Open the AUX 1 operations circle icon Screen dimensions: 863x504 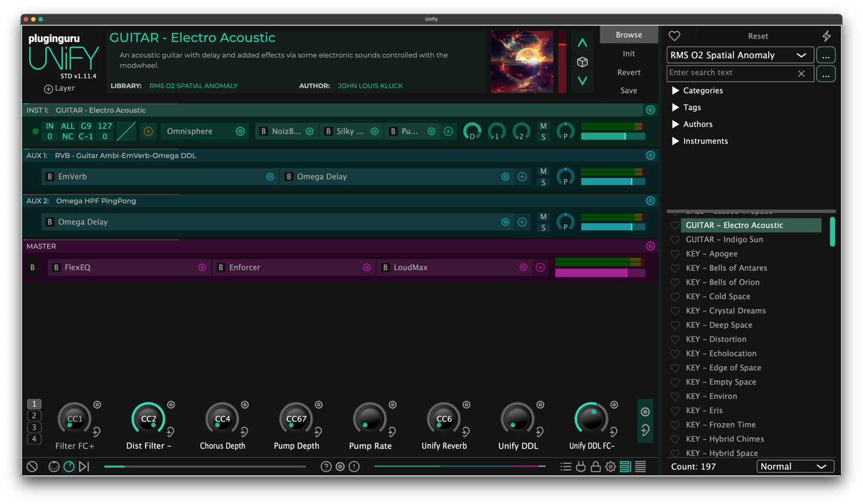tap(650, 155)
